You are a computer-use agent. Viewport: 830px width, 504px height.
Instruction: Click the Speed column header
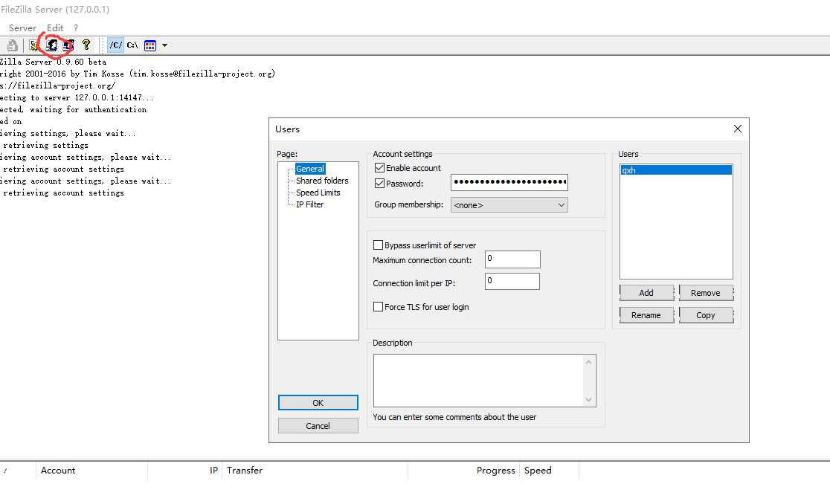point(550,470)
